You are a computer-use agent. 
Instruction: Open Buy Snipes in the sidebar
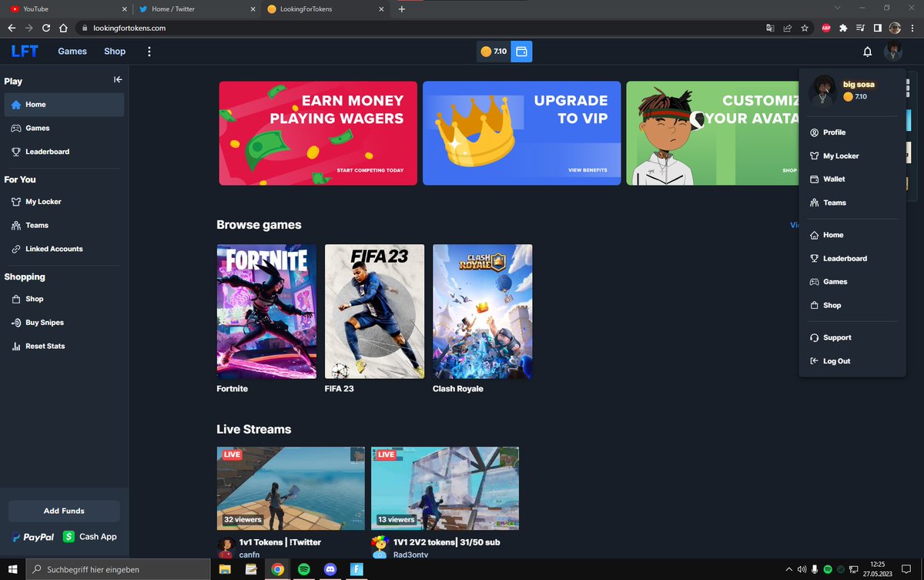coord(64,323)
